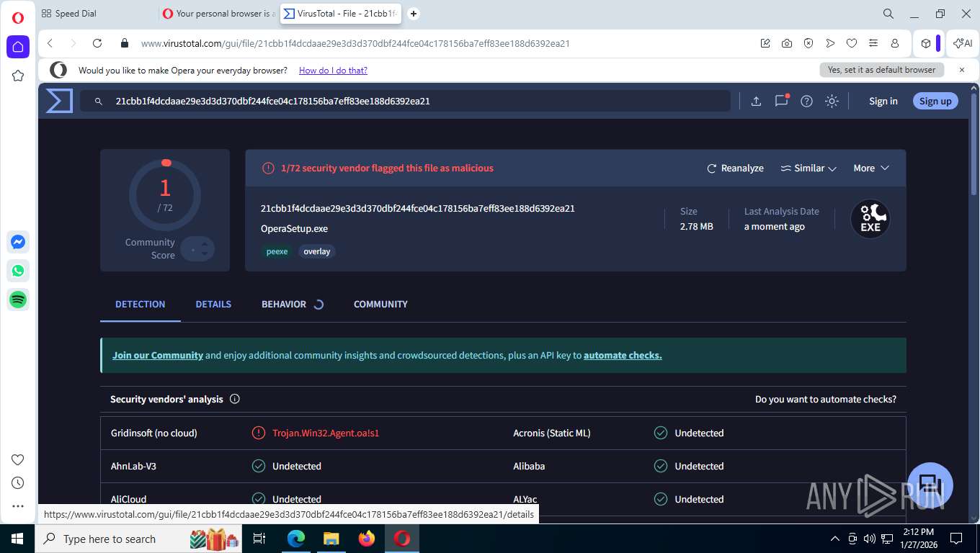The width and height of the screenshot is (980, 553).
Task: Open browsing history clock icon
Action: click(18, 483)
